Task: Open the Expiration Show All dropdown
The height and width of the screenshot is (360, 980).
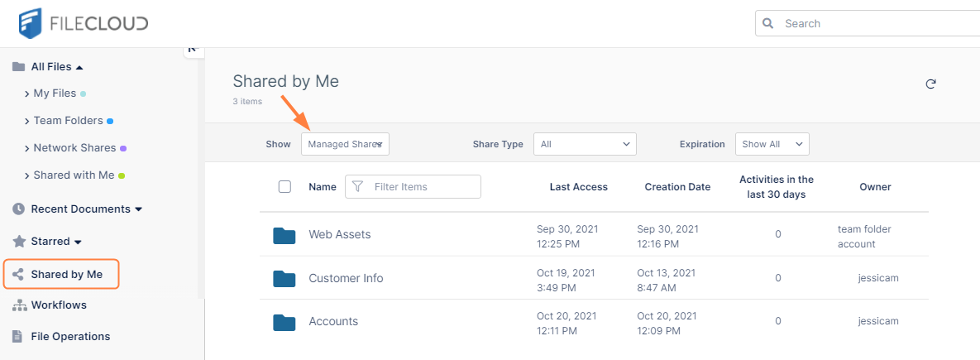Action: 772,144
